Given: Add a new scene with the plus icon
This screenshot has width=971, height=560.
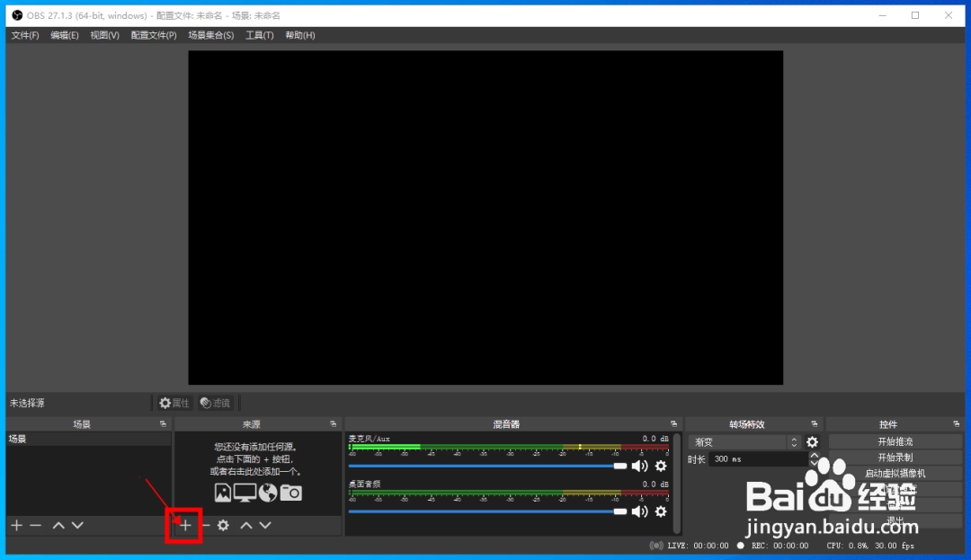Looking at the screenshot, I should [x=17, y=525].
